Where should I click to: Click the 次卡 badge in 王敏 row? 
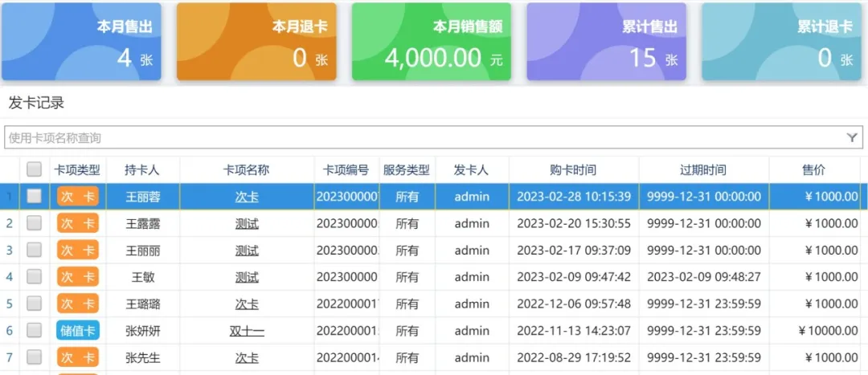pyautogui.click(x=77, y=277)
